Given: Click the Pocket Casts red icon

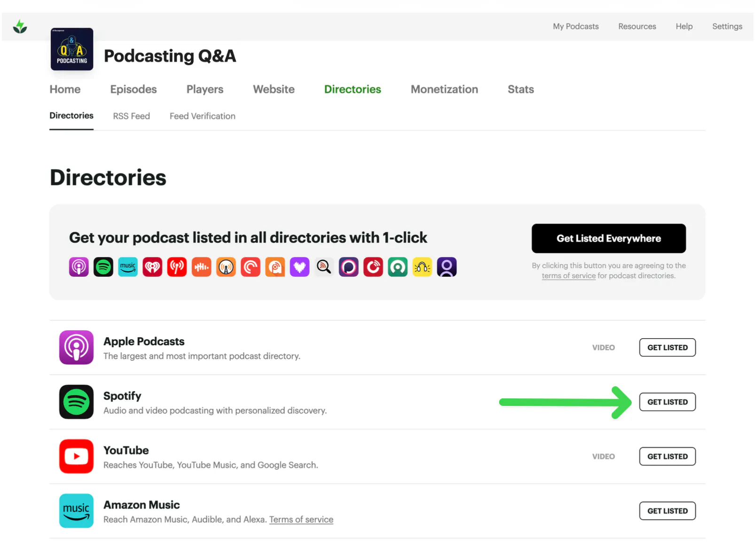Looking at the screenshot, I should [x=251, y=267].
